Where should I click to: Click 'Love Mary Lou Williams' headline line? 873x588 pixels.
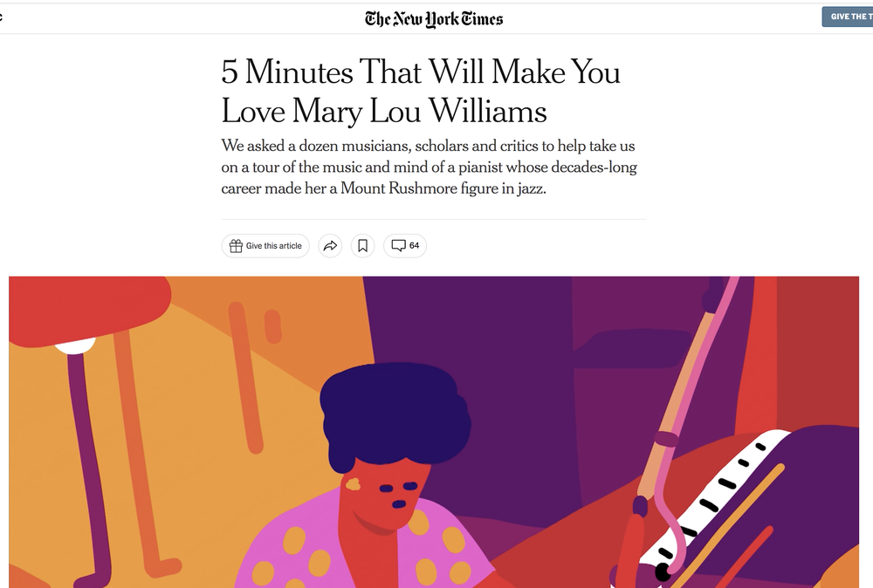(384, 112)
